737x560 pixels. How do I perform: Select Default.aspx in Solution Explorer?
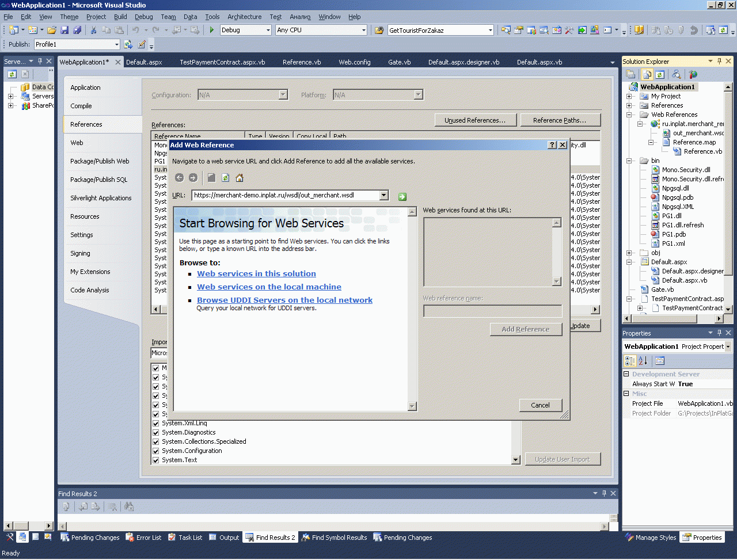tap(668, 262)
